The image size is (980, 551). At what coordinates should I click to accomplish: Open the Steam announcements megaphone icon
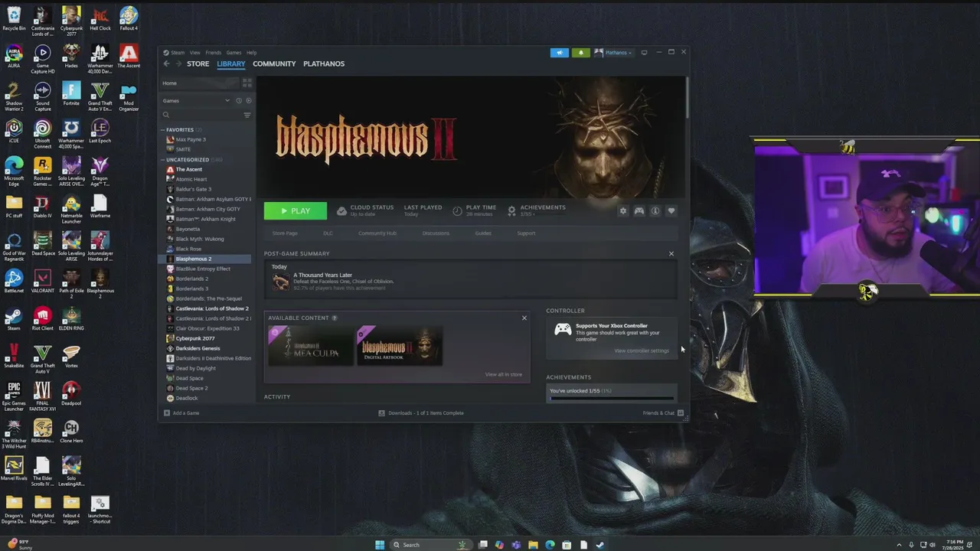click(560, 53)
